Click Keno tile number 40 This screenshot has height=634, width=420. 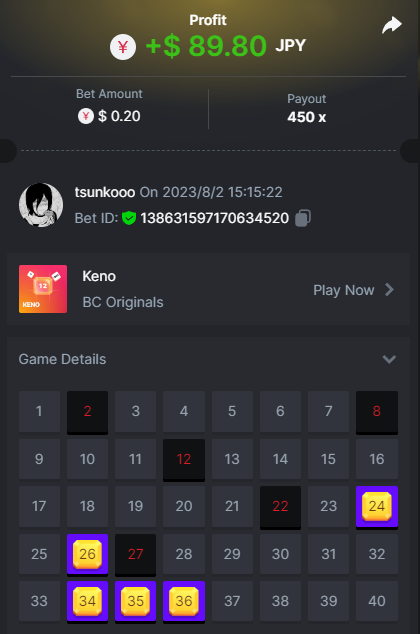click(x=377, y=602)
